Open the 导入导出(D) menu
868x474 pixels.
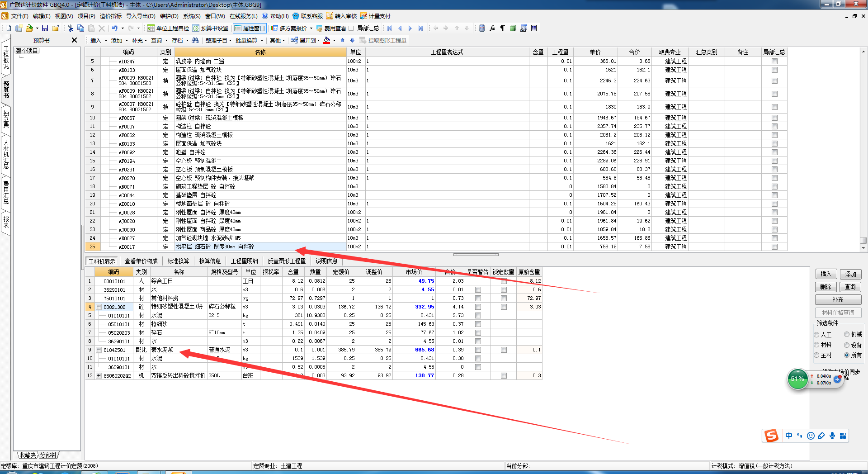(x=140, y=16)
